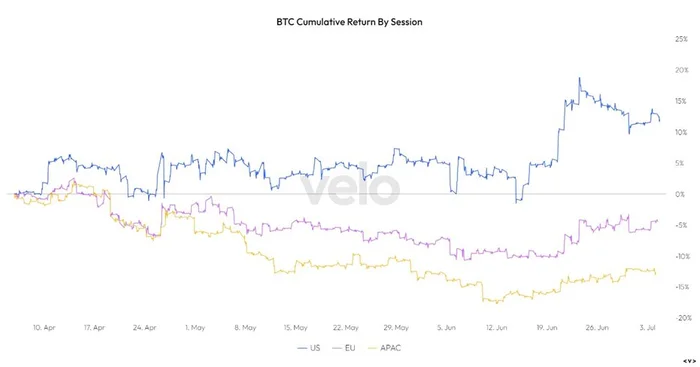Viewport: 700px width, 367px height.
Task: Click the purple EU legend line marker
Action: (337, 348)
